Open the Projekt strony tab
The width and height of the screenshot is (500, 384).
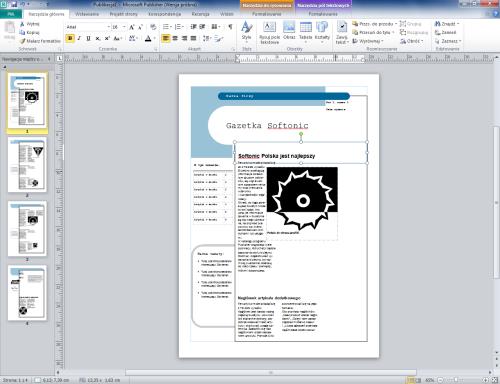[x=124, y=14]
